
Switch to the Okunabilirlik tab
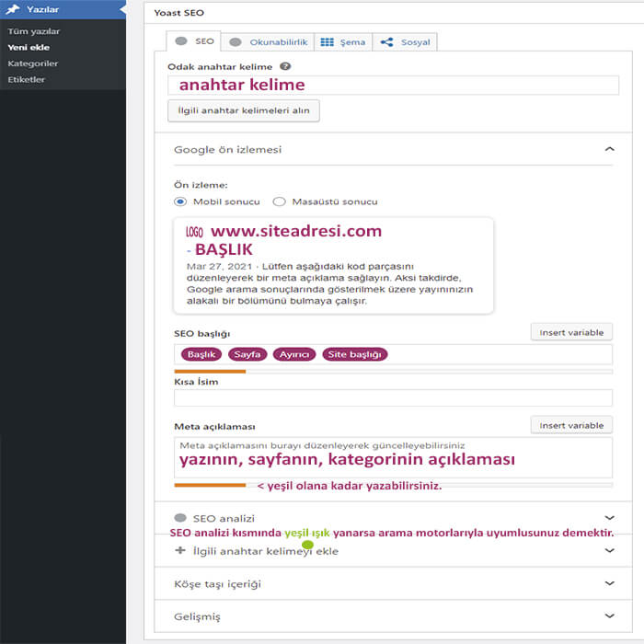pyautogui.click(x=268, y=42)
